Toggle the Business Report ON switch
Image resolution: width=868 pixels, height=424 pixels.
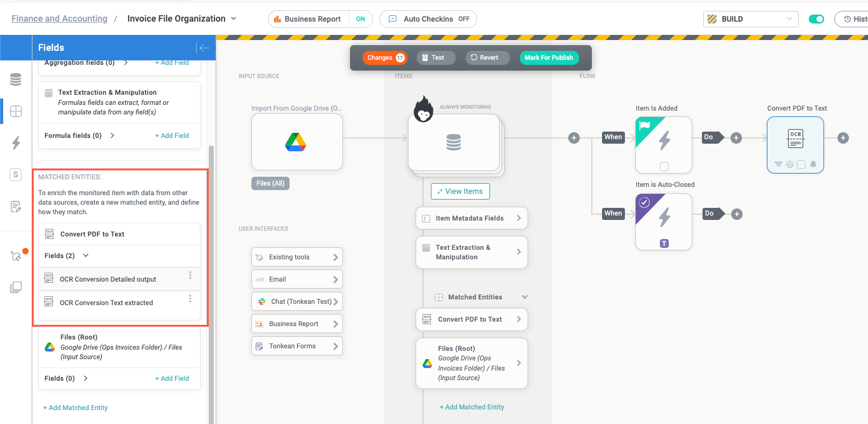point(360,19)
